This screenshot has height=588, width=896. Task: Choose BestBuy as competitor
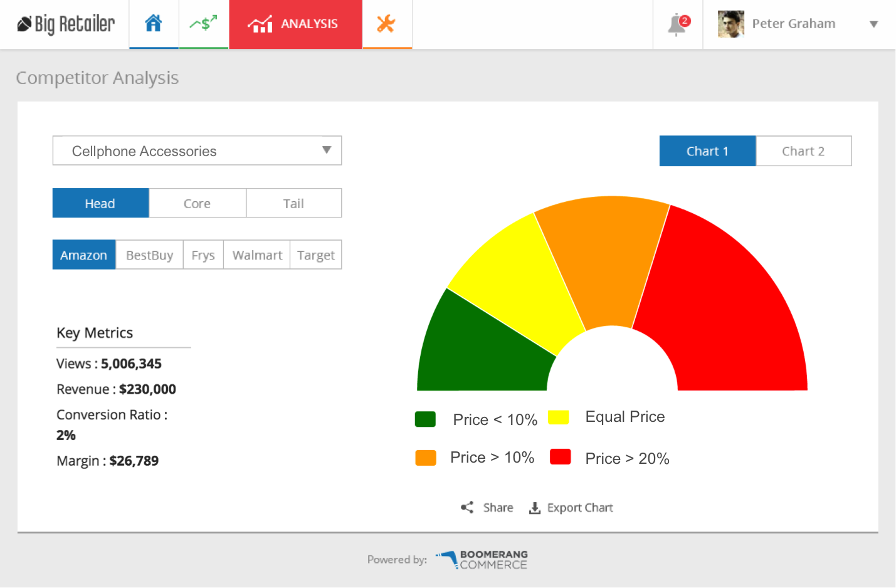(149, 255)
